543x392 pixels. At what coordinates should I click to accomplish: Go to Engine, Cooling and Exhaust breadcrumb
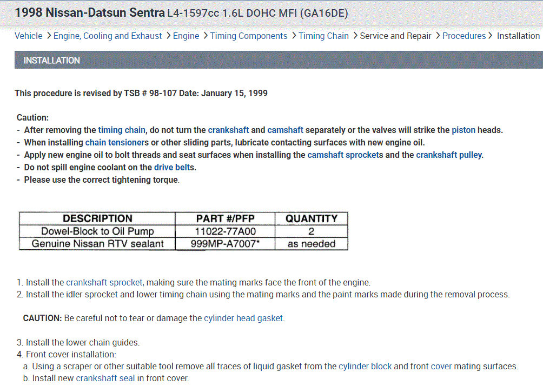(x=107, y=36)
